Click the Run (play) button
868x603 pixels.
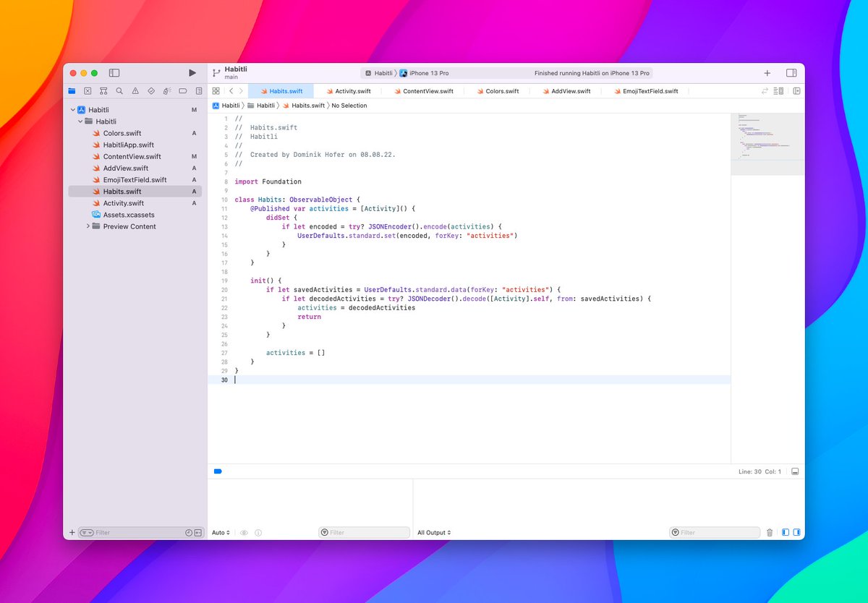(192, 73)
